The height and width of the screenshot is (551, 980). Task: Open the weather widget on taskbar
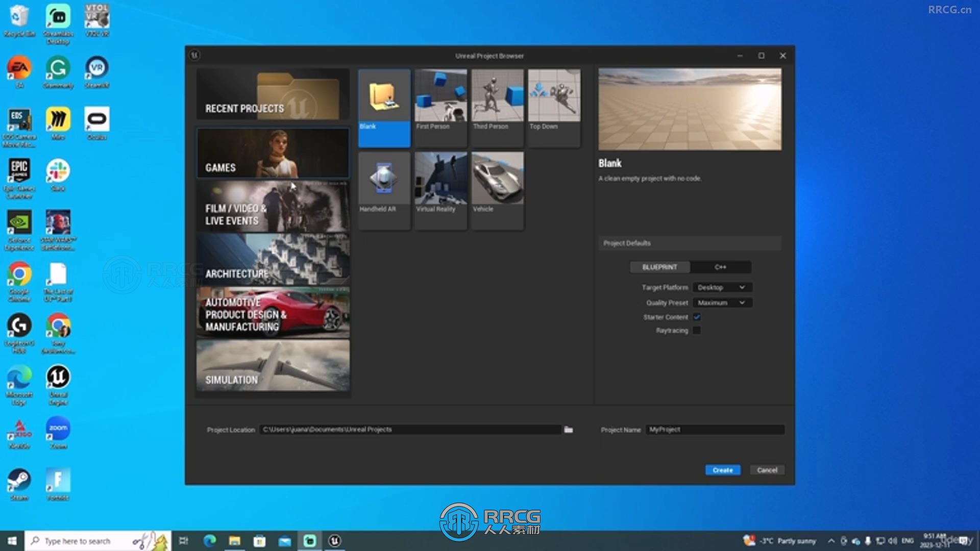780,541
